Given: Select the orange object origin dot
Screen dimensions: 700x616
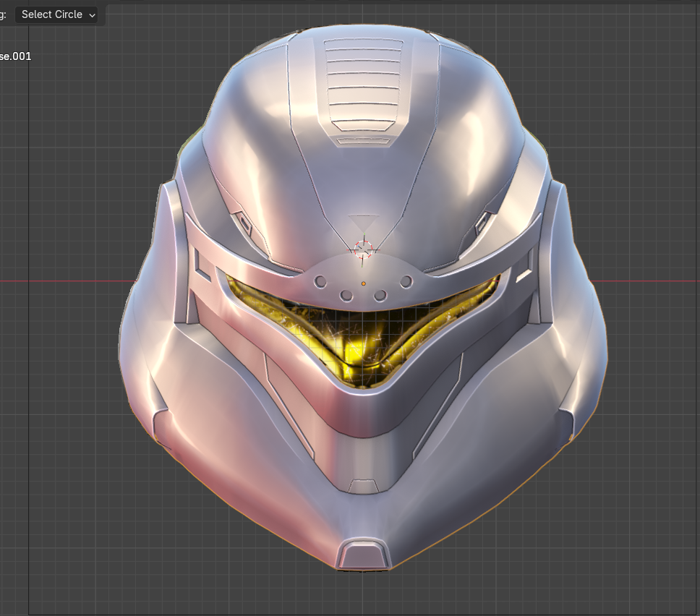Looking at the screenshot, I should [363, 283].
